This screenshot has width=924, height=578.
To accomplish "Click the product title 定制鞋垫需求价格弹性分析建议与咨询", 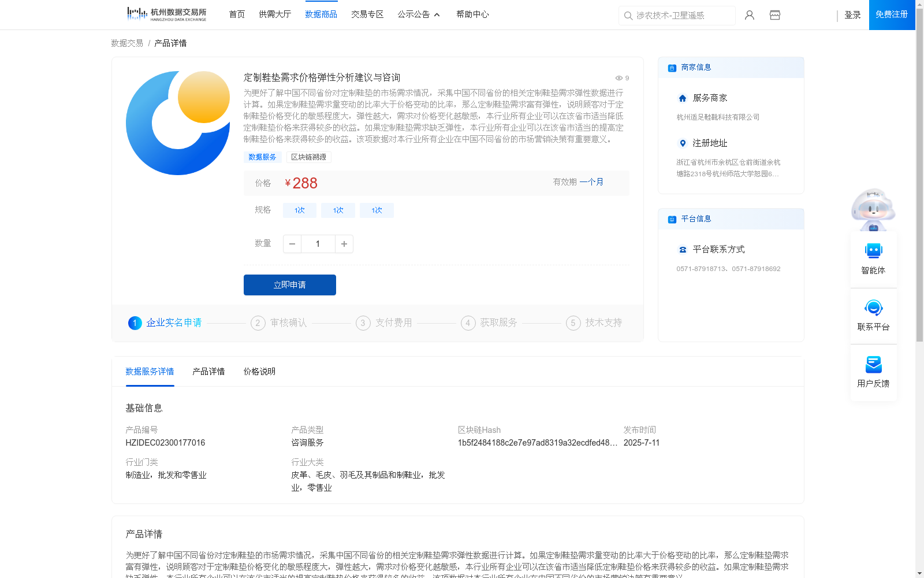I will coord(322,77).
